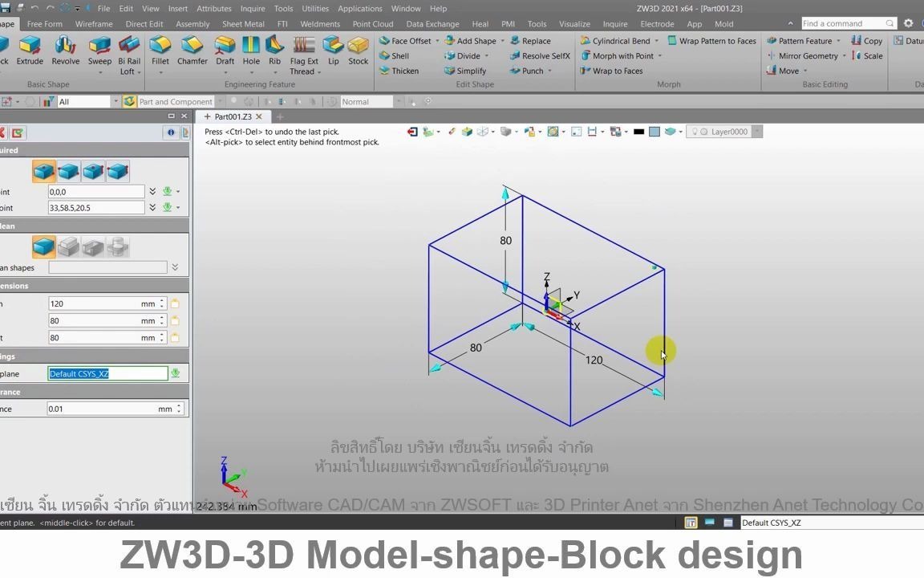This screenshot has height=578, width=924.
Task: Select the Extrude tool
Action: (30, 52)
